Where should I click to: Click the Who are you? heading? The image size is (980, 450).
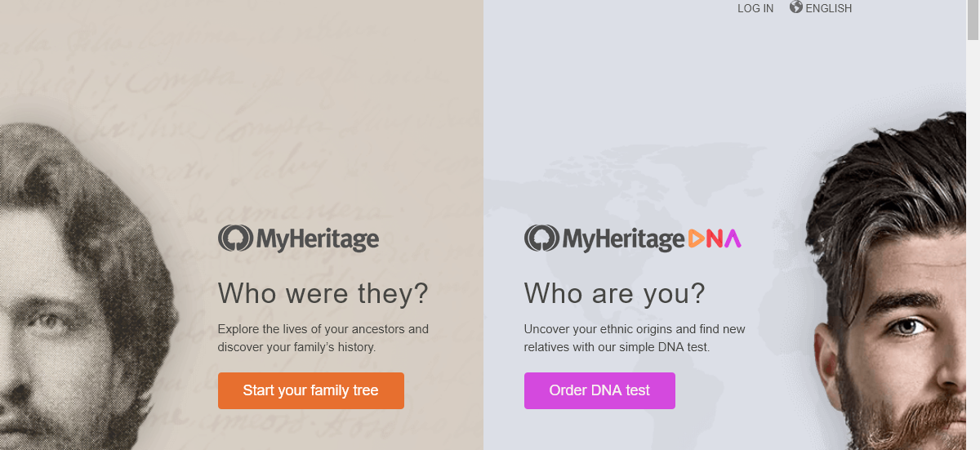[x=614, y=293]
